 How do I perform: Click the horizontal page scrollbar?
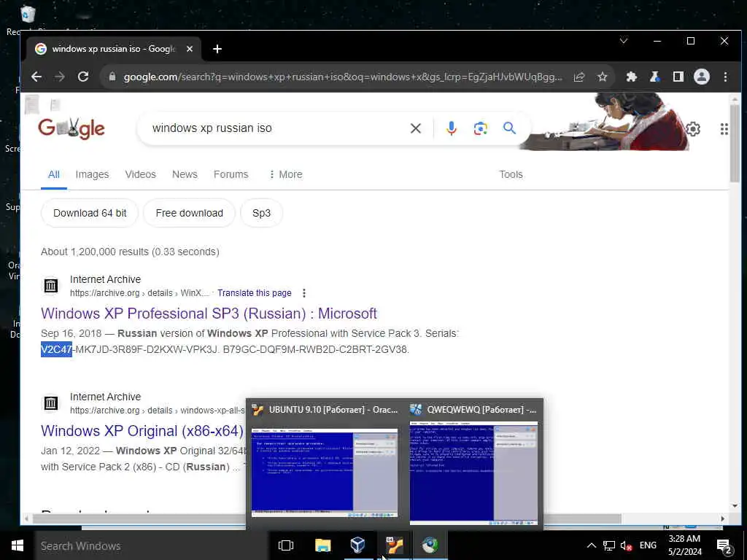point(327,518)
